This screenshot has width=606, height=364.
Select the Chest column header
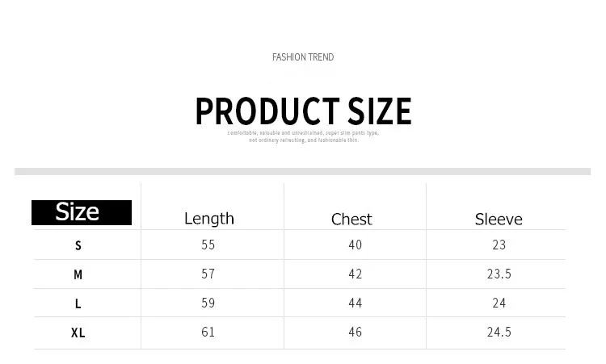tap(351, 220)
